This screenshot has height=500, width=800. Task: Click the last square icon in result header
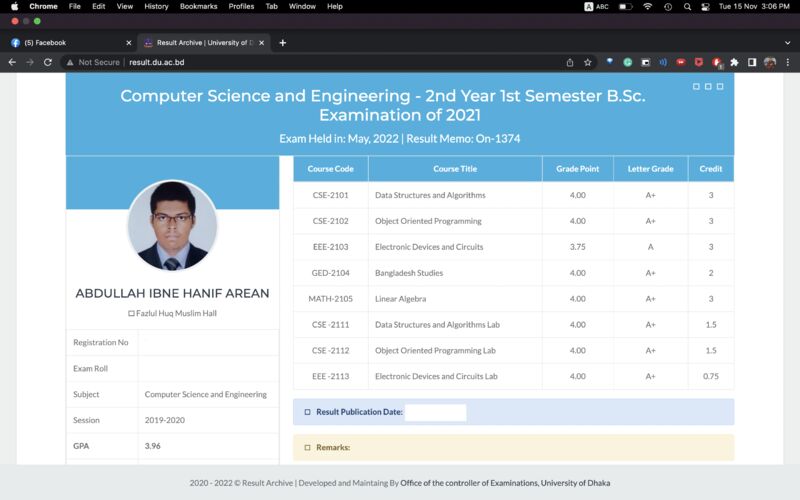click(x=720, y=86)
